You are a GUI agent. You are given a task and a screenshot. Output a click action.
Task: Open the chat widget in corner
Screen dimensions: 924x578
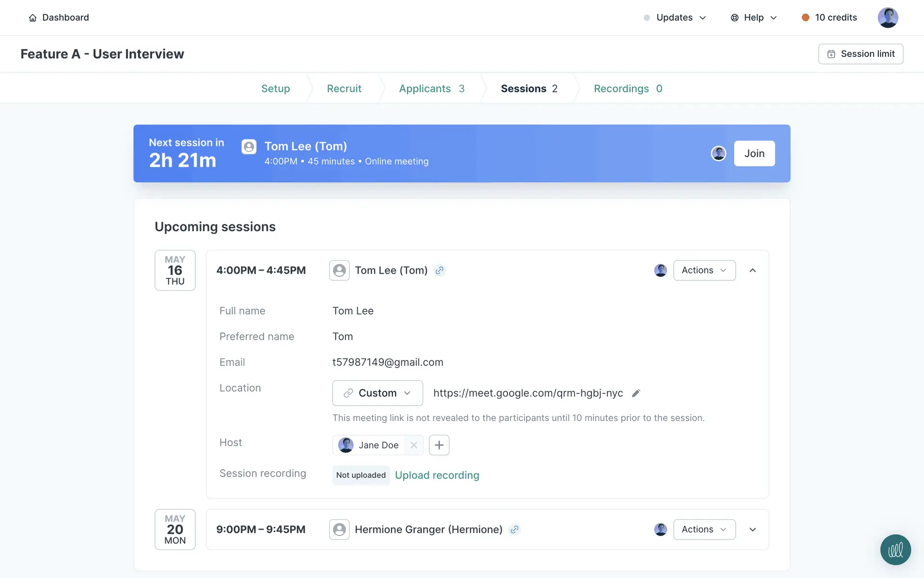895,550
